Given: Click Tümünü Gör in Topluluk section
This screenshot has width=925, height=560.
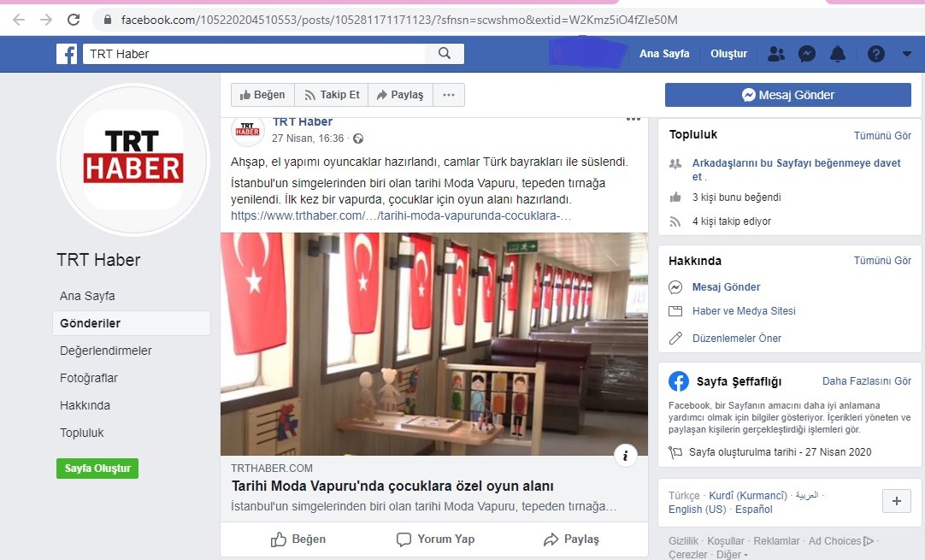Looking at the screenshot, I should coord(882,136).
